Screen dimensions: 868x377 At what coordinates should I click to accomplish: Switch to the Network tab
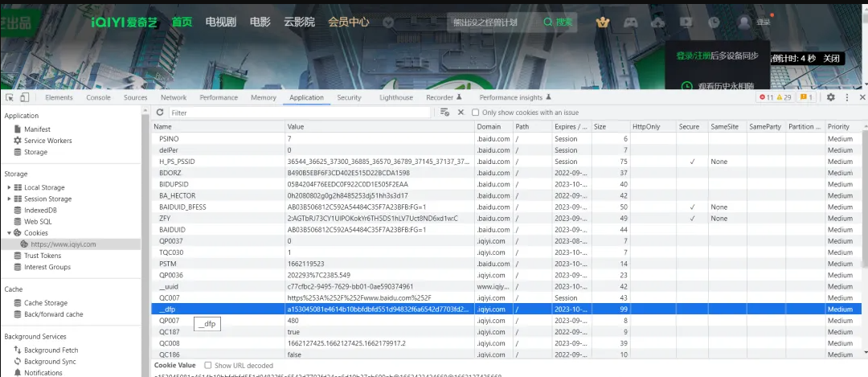[174, 97]
